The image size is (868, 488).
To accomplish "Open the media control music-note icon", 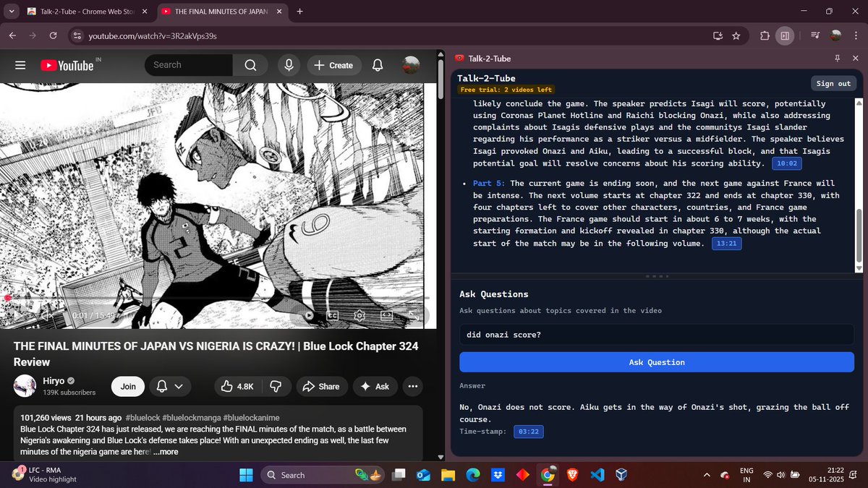I will tap(815, 35).
